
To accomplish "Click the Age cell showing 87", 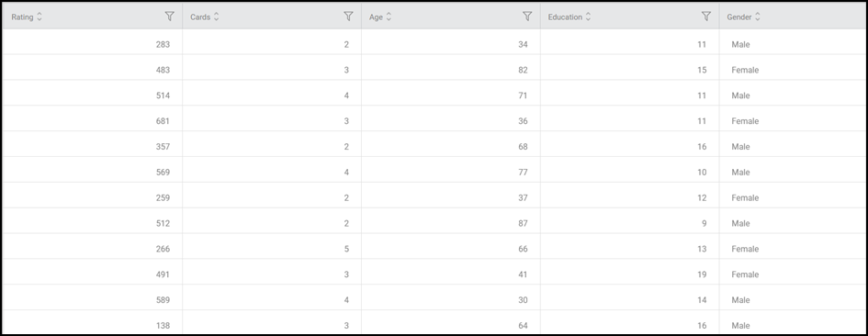I will point(451,224).
